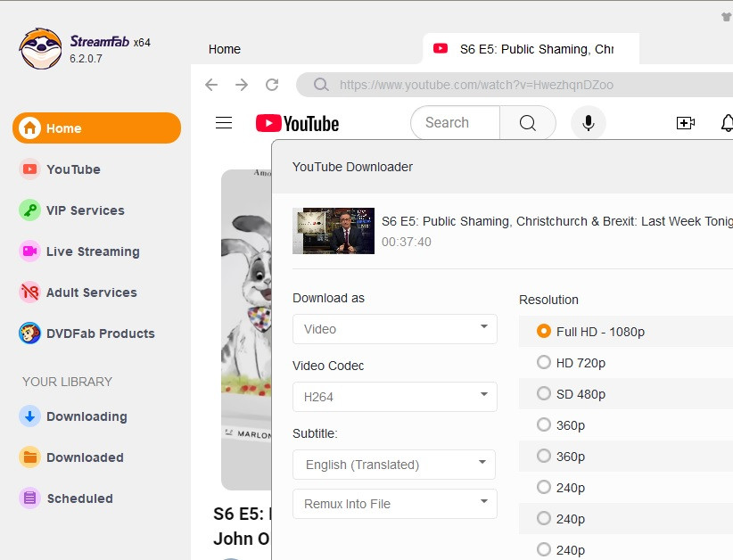Image resolution: width=733 pixels, height=560 pixels.
Task: Click the 00:37:40 duration text
Action: pyautogui.click(x=407, y=242)
